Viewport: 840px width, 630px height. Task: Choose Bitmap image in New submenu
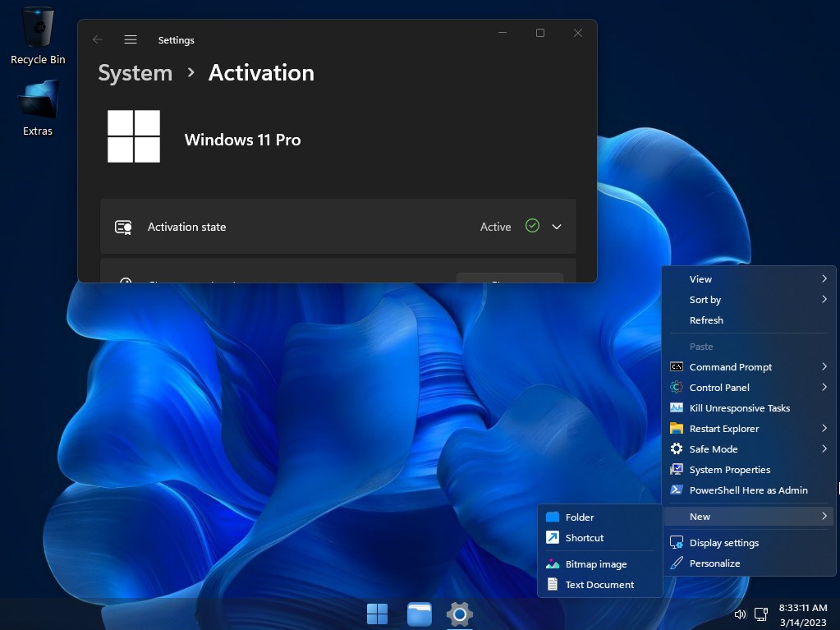[600, 564]
